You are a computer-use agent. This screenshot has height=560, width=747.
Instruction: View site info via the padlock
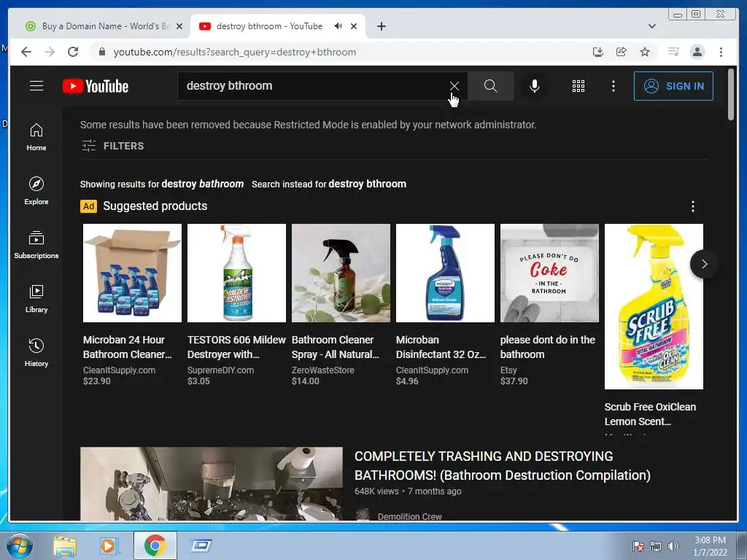click(x=101, y=52)
